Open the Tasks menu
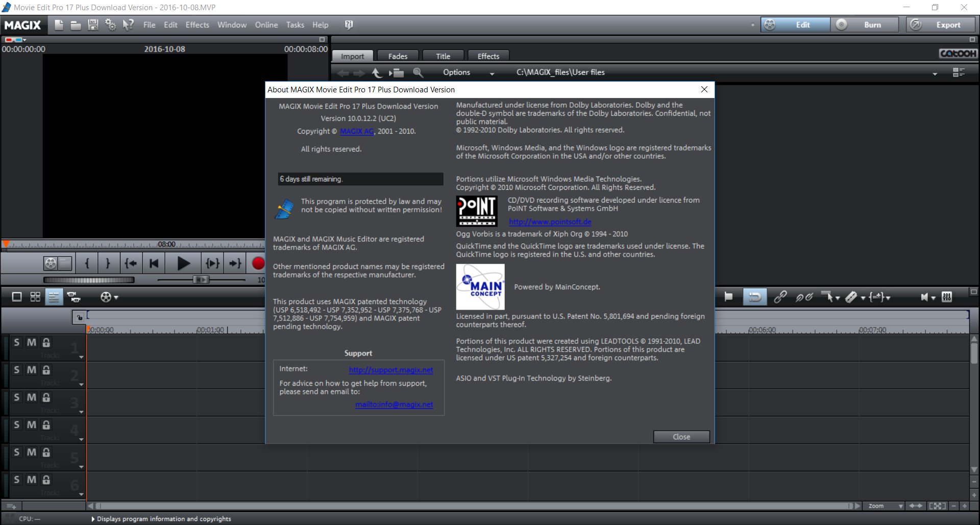Viewport: 980px width, 525px height. pos(295,25)
